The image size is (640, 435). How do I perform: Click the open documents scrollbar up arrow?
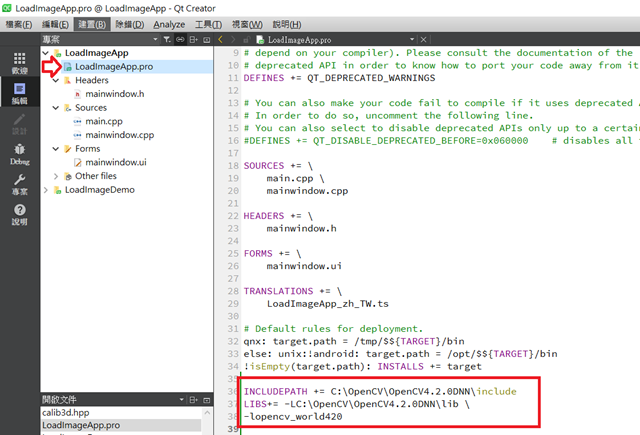point(207,413)
